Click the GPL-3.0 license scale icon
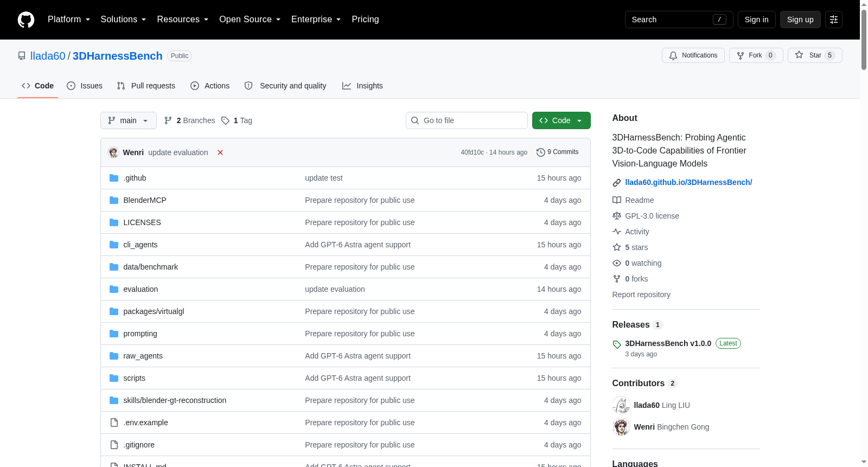868x467 pixels. pos(617,216)
